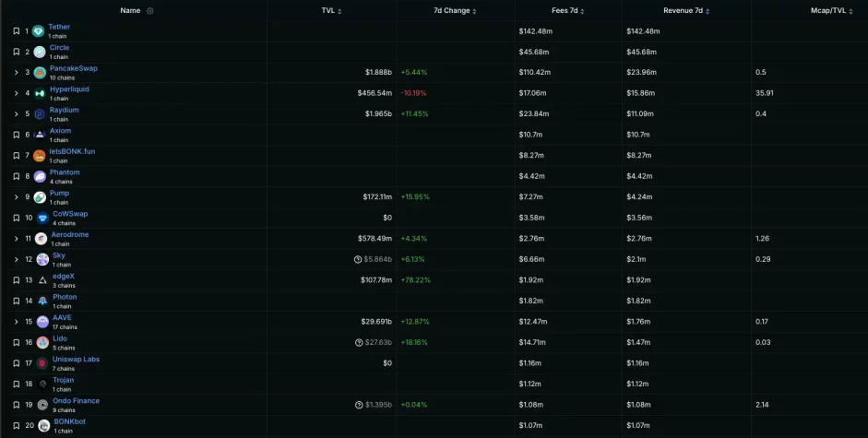This screenshot has height=438, width=868.
Task: Bookmark the Tether row
Action: [16, 31]
